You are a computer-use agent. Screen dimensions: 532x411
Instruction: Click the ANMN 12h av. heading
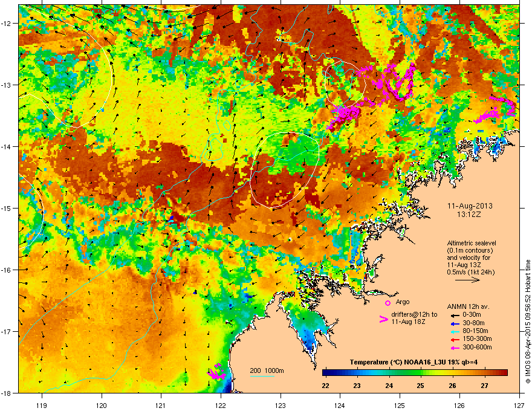click(468, 306)
